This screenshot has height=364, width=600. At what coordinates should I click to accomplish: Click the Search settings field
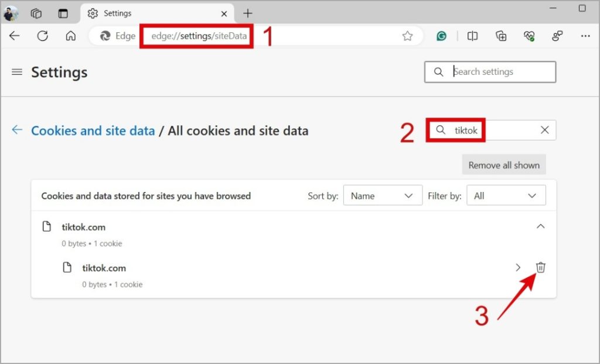pos(490,72)
